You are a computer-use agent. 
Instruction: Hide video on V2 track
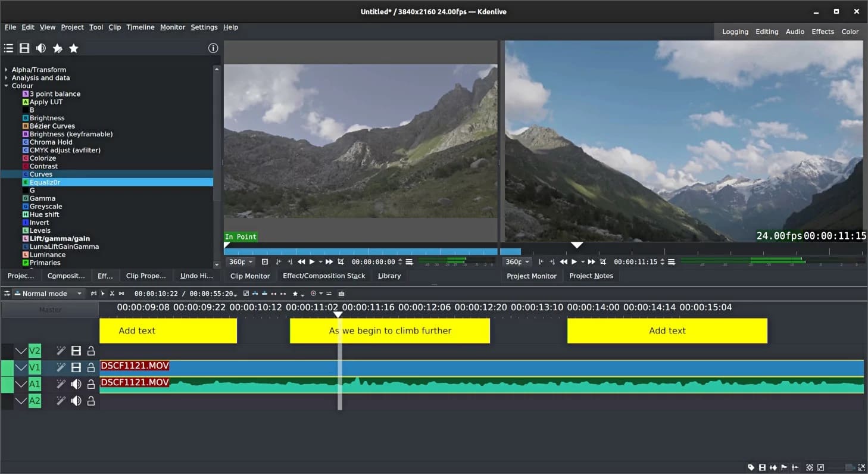pyautogui.click(x=76, y=351)
